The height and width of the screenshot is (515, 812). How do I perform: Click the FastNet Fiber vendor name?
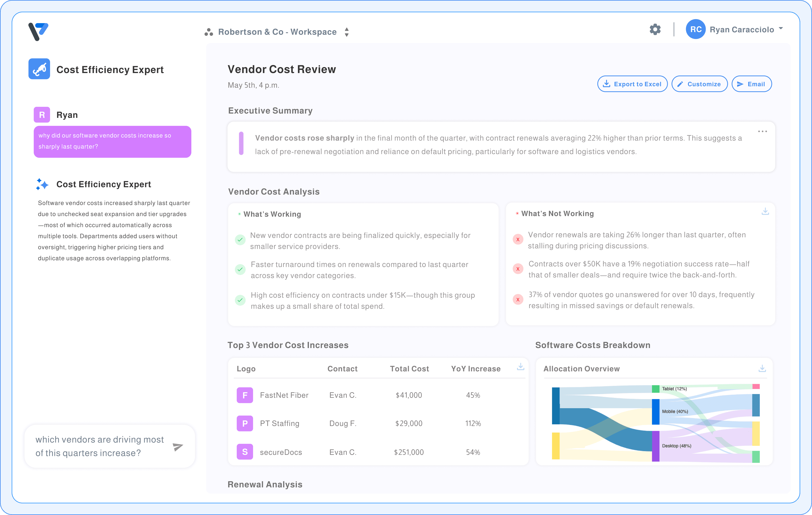[284, 395]
